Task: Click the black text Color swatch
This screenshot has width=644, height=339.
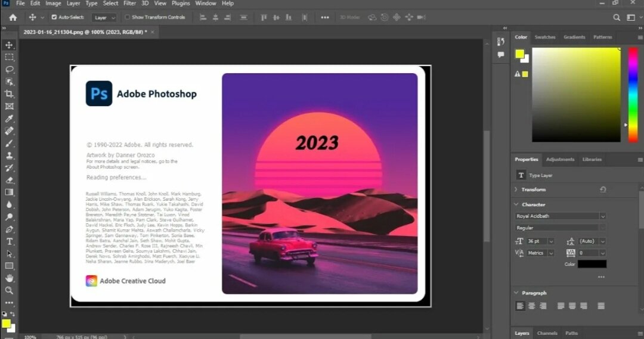Action: 592,265
